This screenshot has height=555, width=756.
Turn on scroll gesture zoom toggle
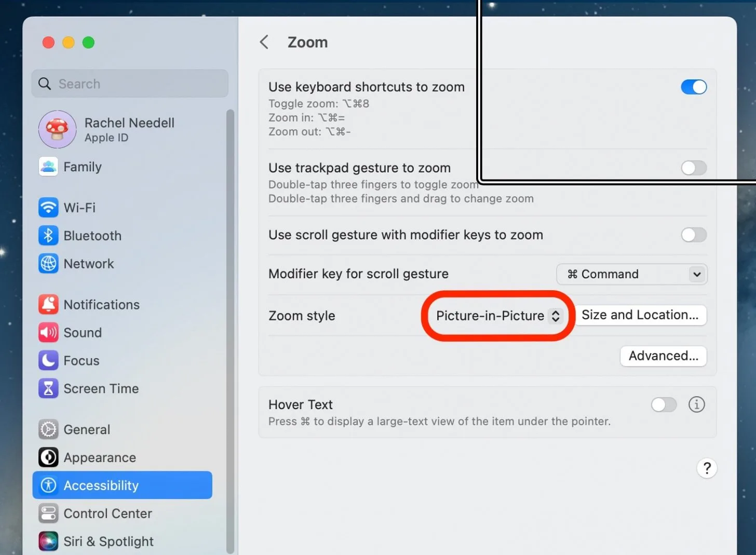[694, 235]
